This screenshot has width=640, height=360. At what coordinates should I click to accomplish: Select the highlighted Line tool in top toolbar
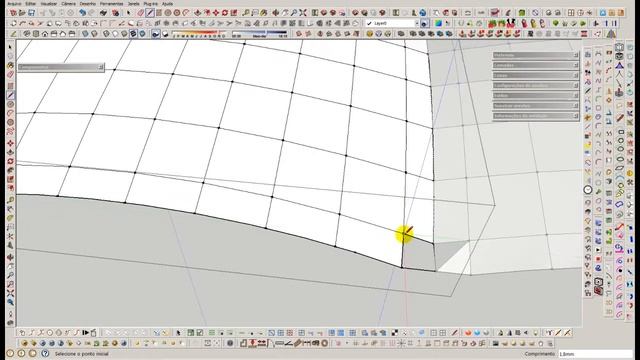(150, 13)
